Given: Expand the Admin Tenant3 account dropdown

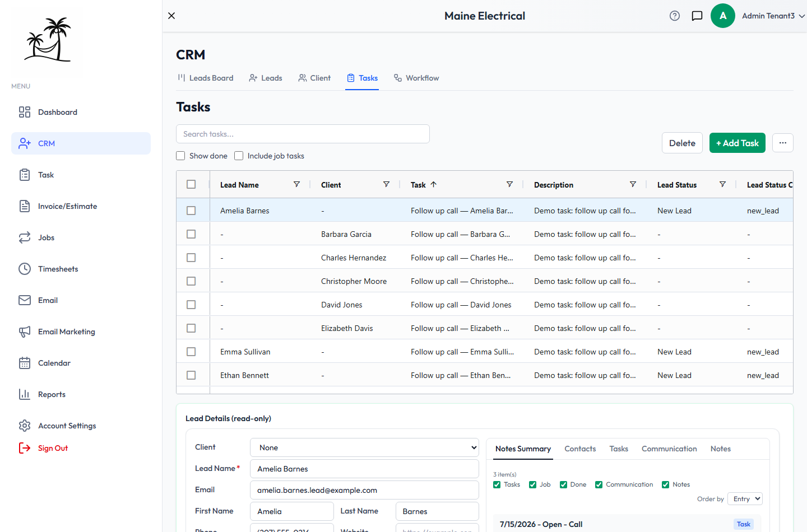Looking at the screenshot, I should pos(773,16).
